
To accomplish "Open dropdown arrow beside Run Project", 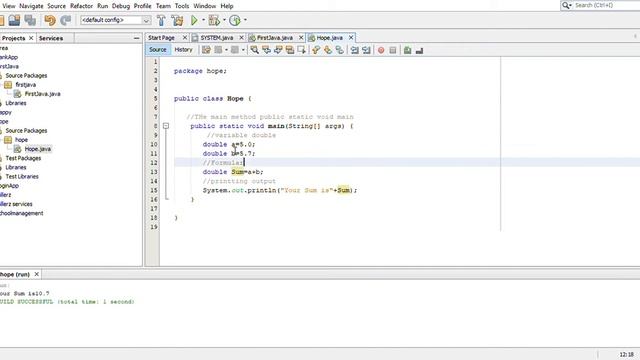I will 203,20.
